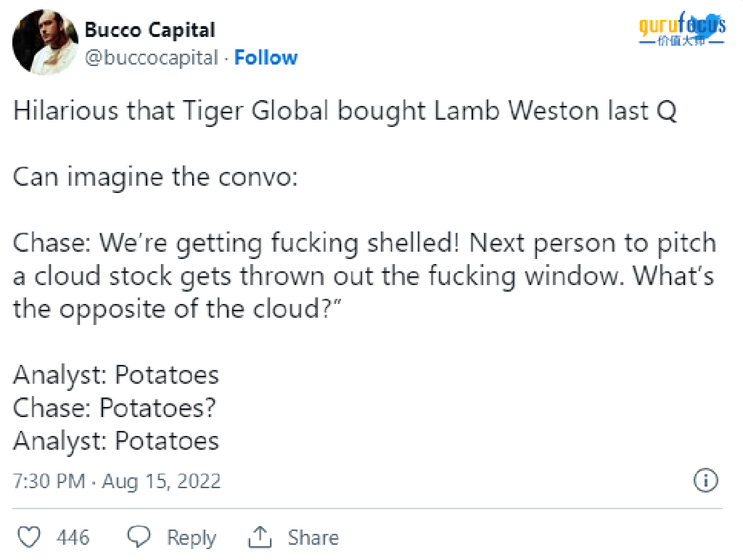Screen dimensions: 743x560
Task: Click the last 'Analyst: Potatoes' line
Action: [116, 441]
